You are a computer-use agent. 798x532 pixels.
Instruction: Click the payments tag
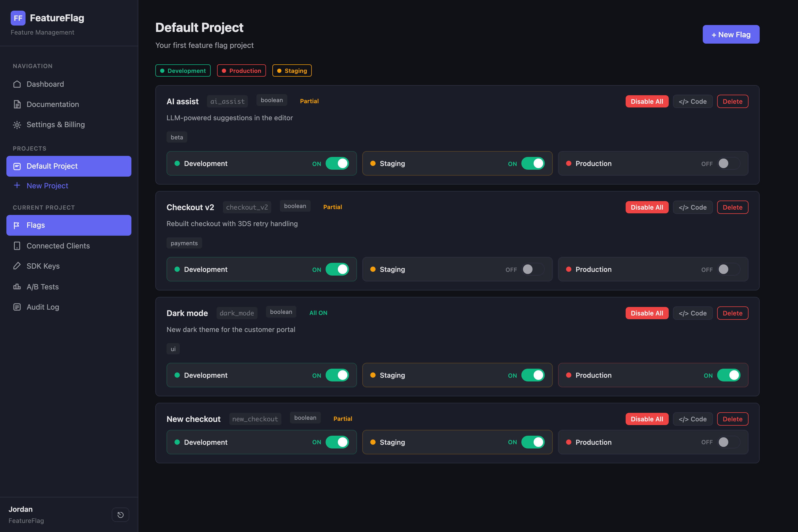(x=184, y=243)
